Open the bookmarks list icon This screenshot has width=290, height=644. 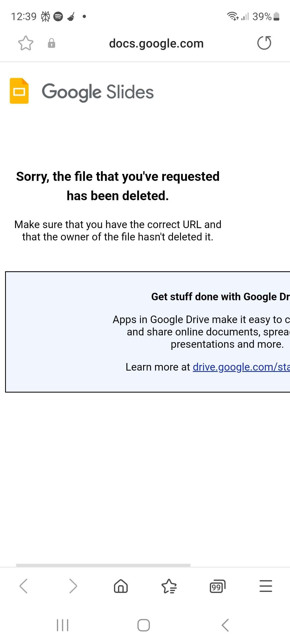169,586
